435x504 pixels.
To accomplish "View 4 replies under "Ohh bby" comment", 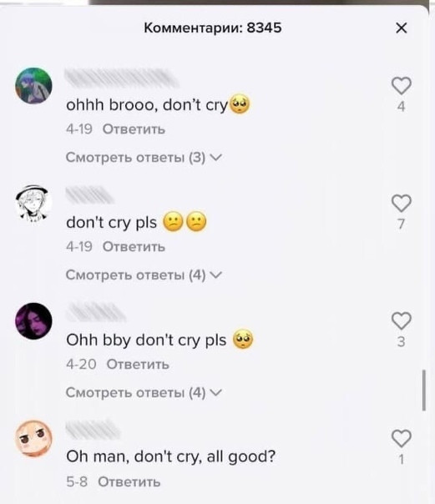I will pyautogui.click(x=144, y=392).
